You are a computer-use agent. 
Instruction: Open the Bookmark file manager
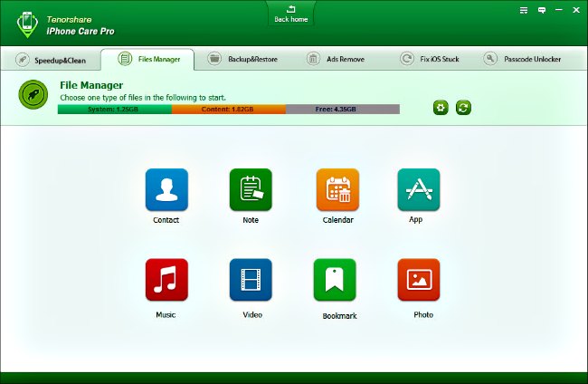click(x=335, y=280)
